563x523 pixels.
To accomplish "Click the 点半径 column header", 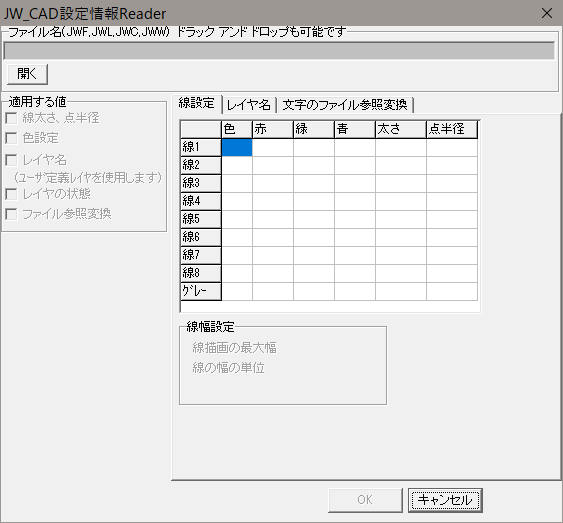I will [x=452, y=129].
